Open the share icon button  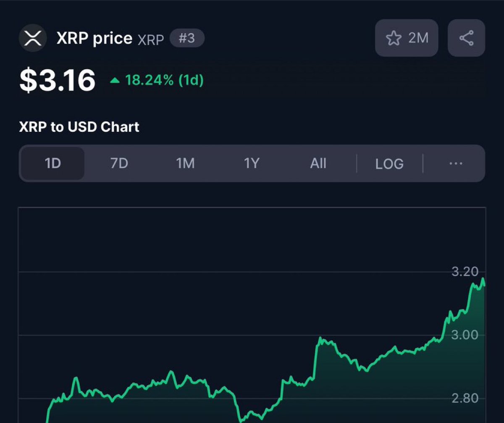pos(466,38)
